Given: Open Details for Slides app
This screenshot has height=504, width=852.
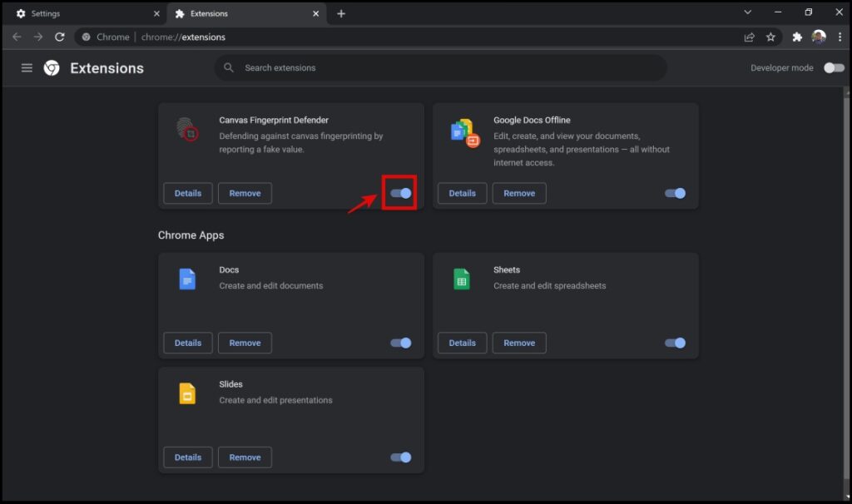Looking at the screenshot, I should click(x=188, y=457).
